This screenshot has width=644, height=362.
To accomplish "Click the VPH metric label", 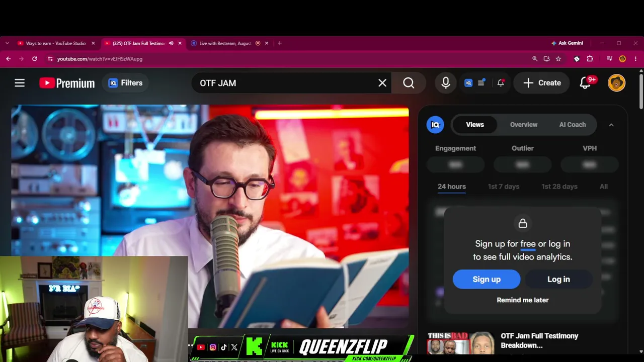I will coord(590,148).
